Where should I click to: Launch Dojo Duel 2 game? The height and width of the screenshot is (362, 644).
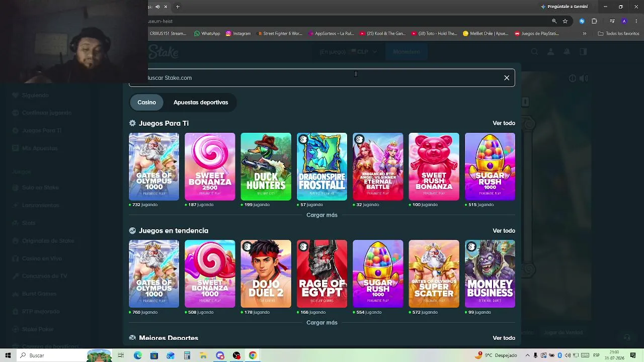[x=266, y=274]
